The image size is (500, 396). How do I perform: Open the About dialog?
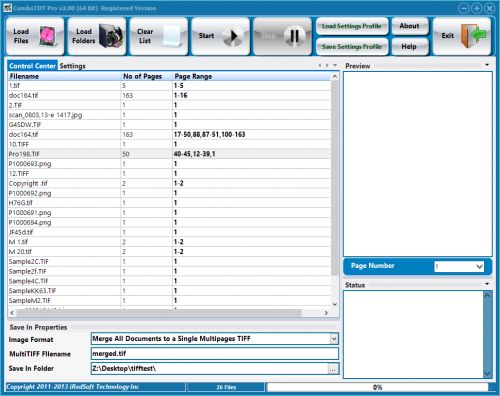pos(410,26)
